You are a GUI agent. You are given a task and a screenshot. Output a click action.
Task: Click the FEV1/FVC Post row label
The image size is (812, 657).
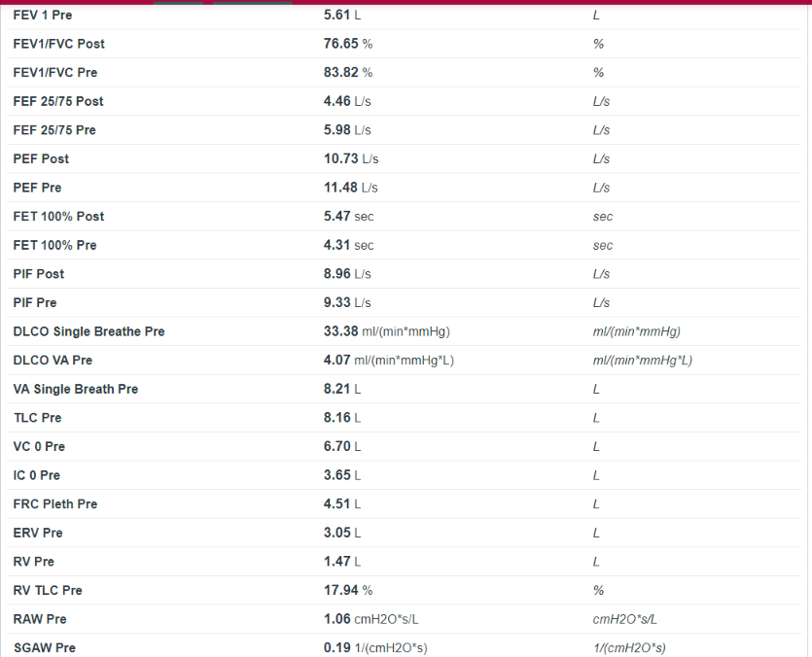tap(59, 44)
